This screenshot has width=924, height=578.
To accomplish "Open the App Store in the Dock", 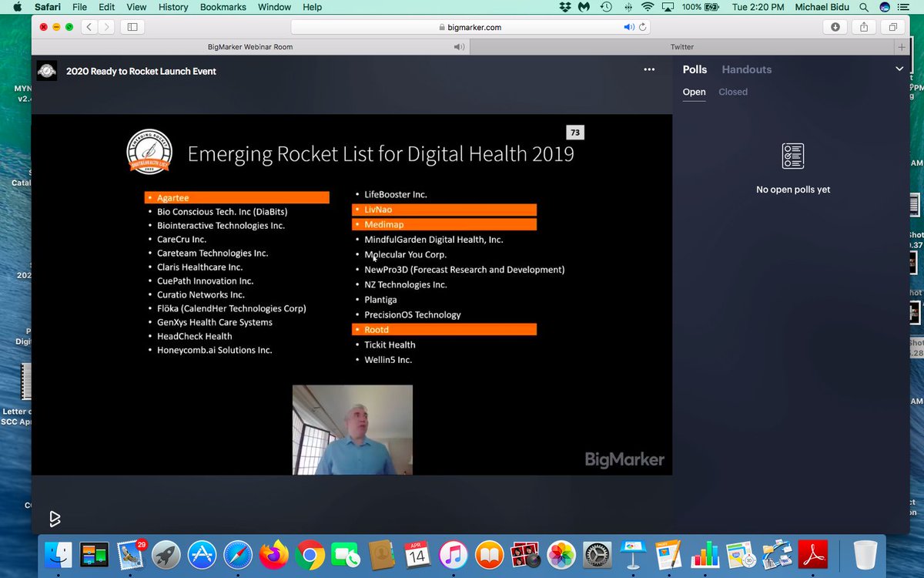I will tap(203, 555).
